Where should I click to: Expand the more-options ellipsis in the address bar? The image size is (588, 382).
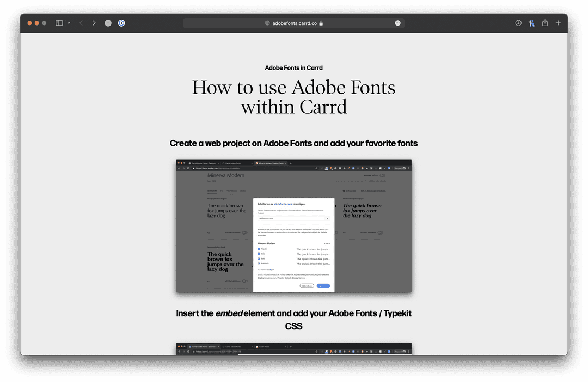coord(397,23)
